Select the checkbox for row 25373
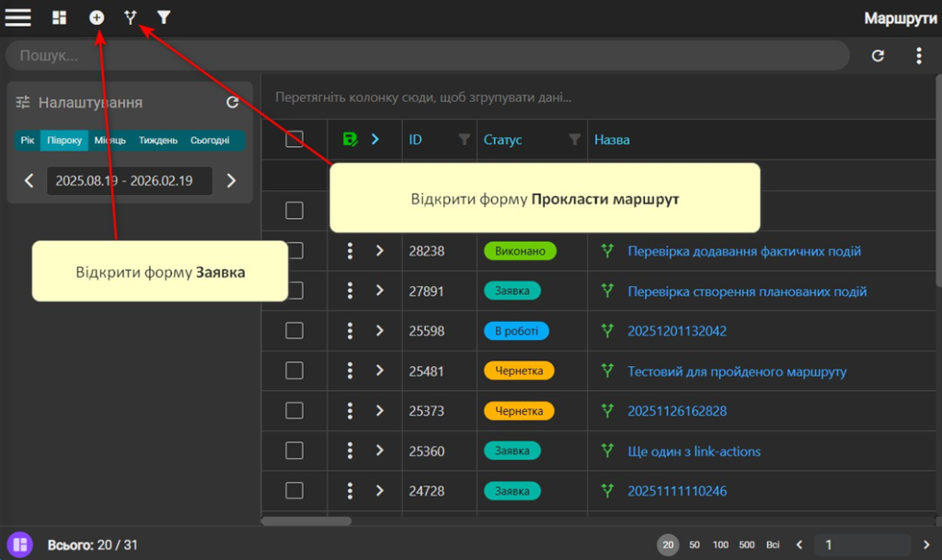Viewport: 942px width, 560px height. (293, 410)
